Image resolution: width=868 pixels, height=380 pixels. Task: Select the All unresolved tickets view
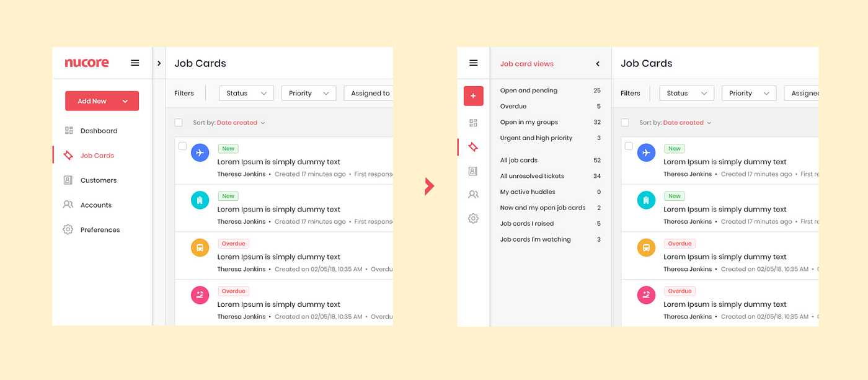[551, 176]
